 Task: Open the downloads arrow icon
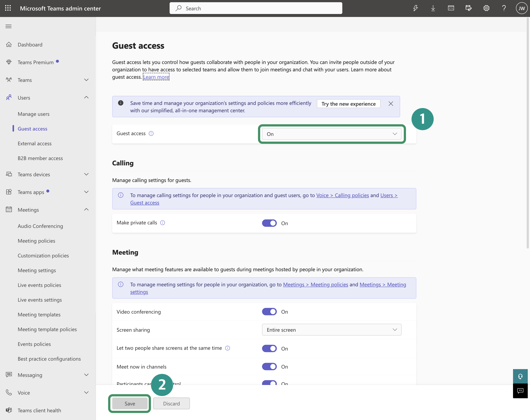point(433,8)
